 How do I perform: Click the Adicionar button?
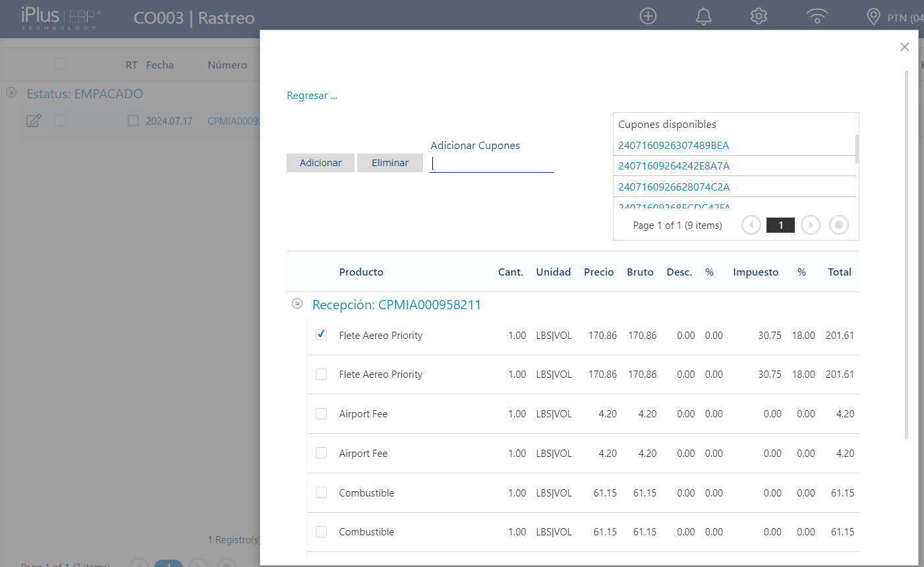pos(320,163)
